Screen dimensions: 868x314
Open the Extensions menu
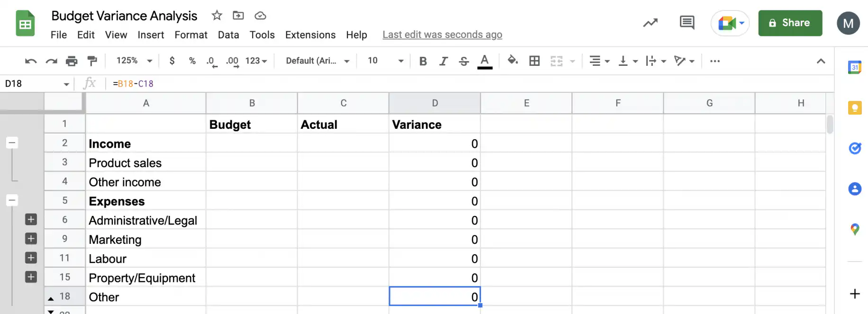[x=310, y=35]
